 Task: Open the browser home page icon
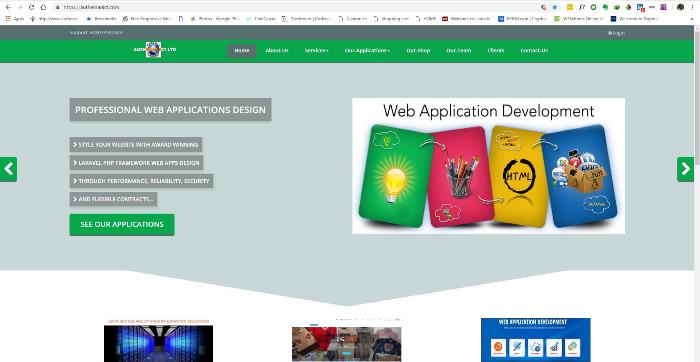pos(43,7)
